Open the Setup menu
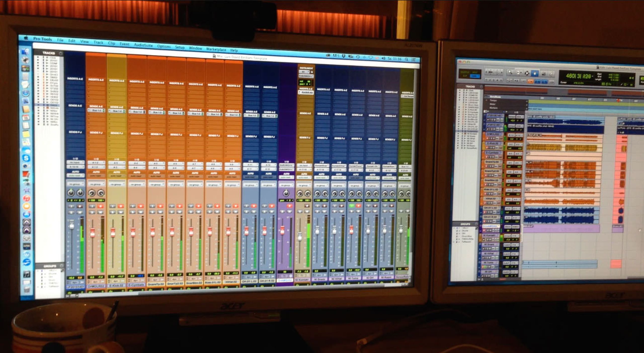Image resolution: width=644 pixels, height=353 pixels. pyautogui.click(x=180, y=47)
